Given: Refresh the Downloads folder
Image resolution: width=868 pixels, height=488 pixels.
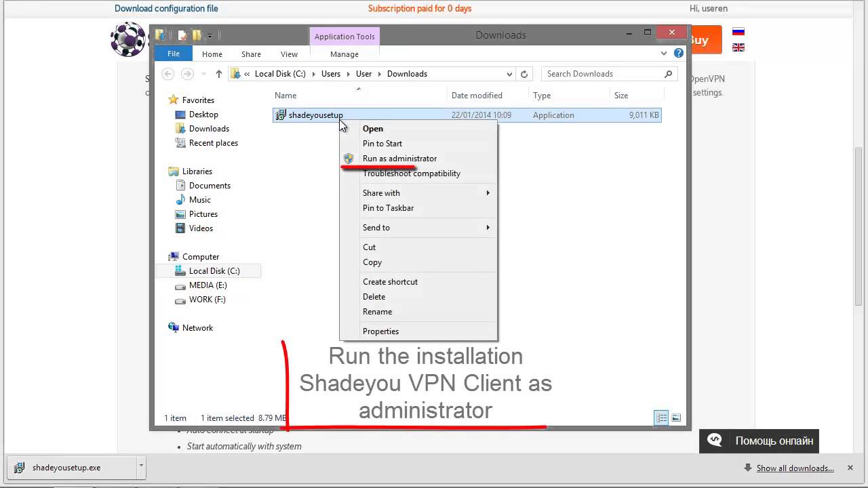Looking at the screenshot, I should click(x=524, y=74).
